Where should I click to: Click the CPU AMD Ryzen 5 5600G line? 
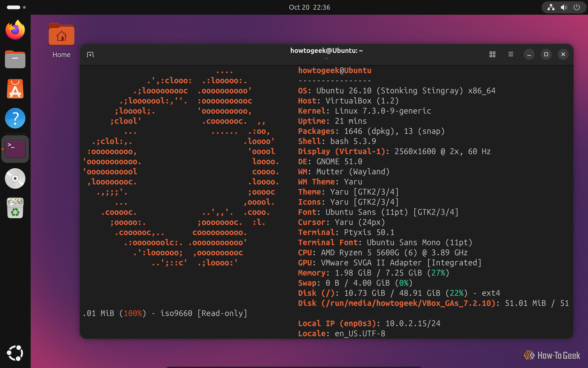pyautogui.click(x=383, y=253)
